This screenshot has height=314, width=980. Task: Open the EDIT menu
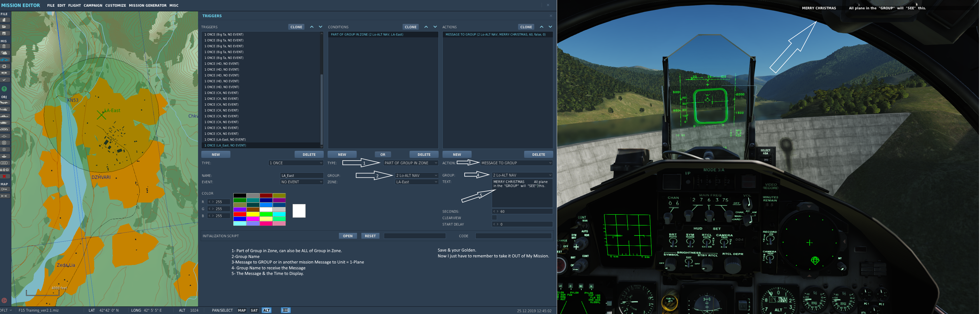61,5
